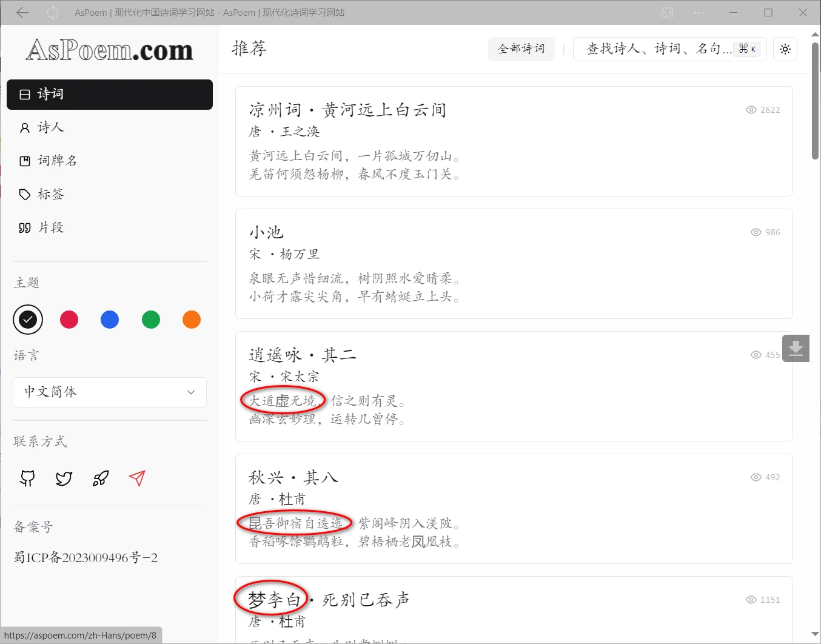Click the 全部诗词 button
This screenshot has height=644, width=821.
(521, 49)
